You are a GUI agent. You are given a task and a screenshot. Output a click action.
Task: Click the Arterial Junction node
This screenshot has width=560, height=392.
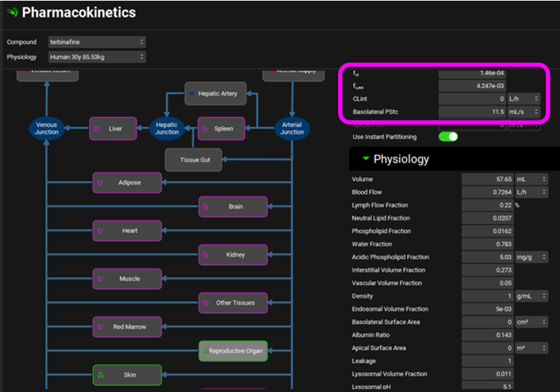point(292,128)
